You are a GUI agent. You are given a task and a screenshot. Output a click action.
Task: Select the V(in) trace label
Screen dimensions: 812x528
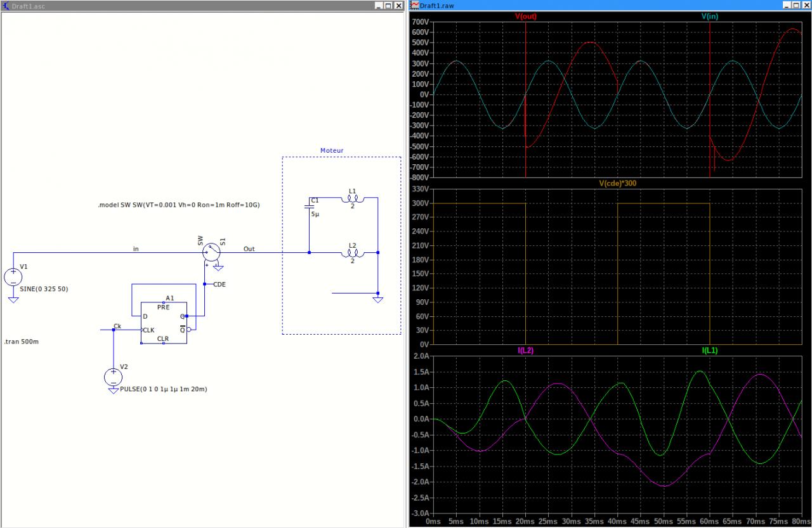[x=709, y=16]
